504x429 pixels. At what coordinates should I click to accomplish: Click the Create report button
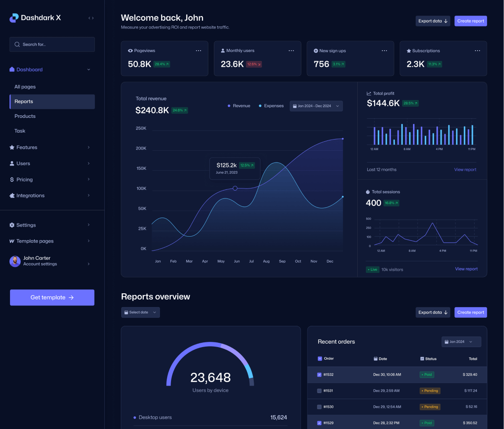[471, 21]
